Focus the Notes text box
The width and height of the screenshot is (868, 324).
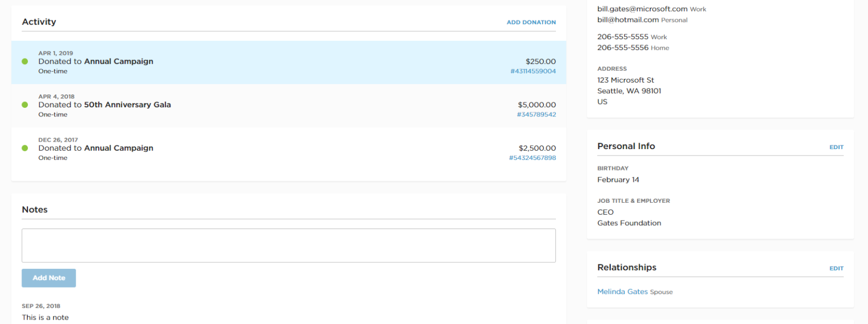point(288,246)
